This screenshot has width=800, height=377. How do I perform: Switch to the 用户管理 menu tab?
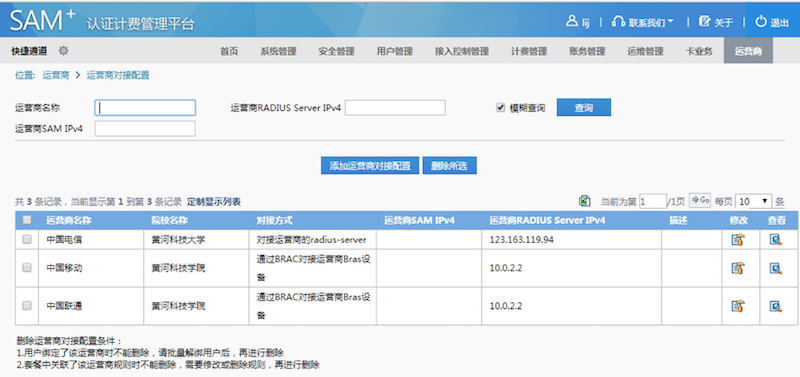(394, 51)
